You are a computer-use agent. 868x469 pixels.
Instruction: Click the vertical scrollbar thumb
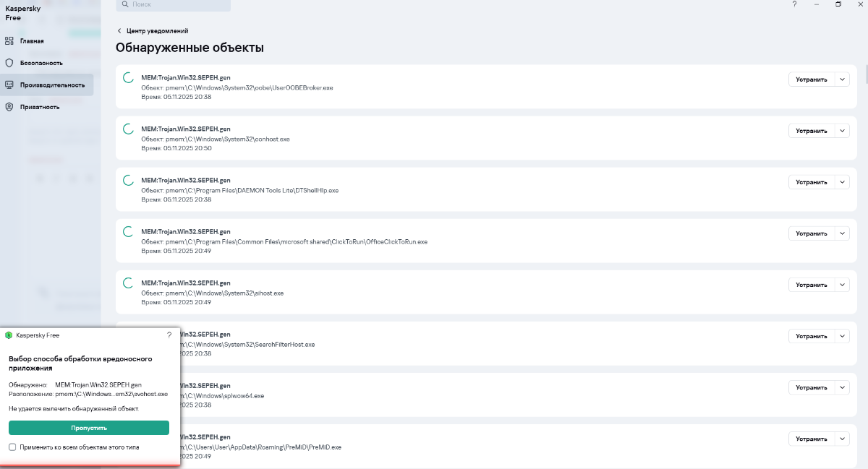pos(865,74)
